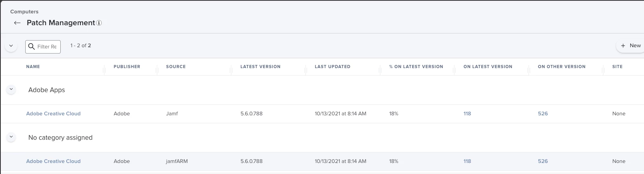Open Adobe Creative Cloud from jamfARM source

coord(53,161)
